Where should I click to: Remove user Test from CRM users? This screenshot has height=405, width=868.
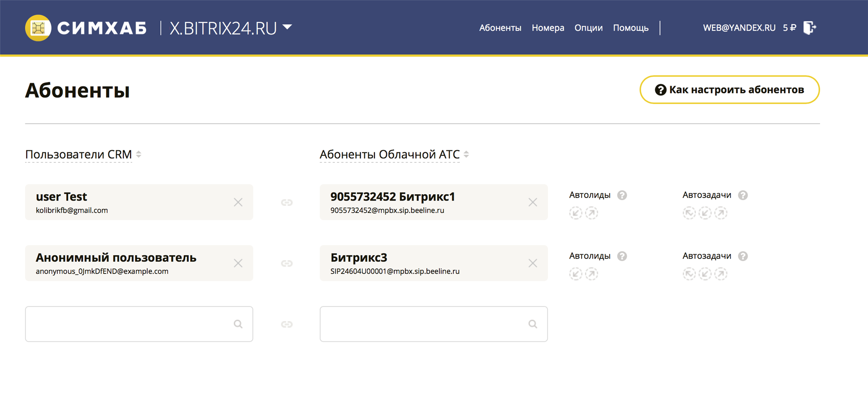[238, 202]
